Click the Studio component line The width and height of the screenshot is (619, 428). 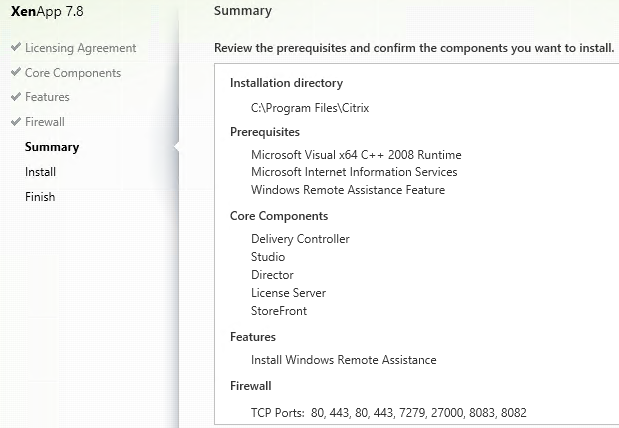(268, 257)
